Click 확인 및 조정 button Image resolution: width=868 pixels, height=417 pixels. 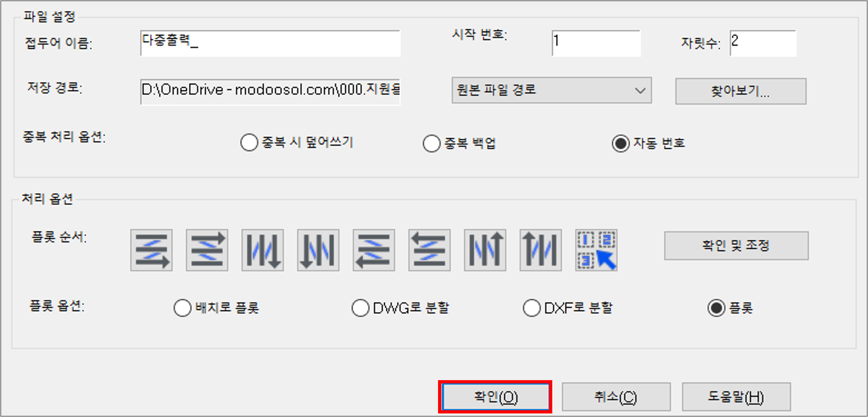[736, 245]
